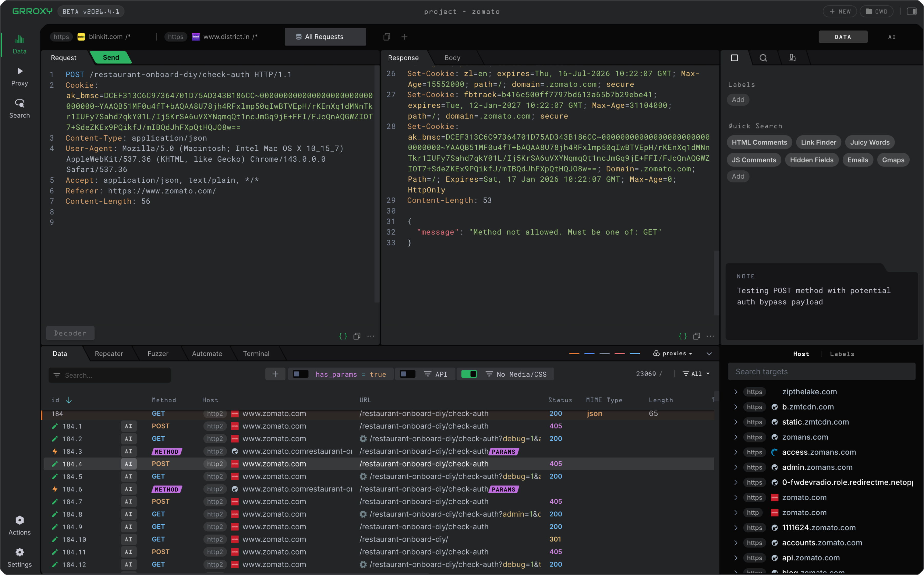Open the Search section in the sidebar
Screen dimensions: 924x575
[x=20, y=109]
